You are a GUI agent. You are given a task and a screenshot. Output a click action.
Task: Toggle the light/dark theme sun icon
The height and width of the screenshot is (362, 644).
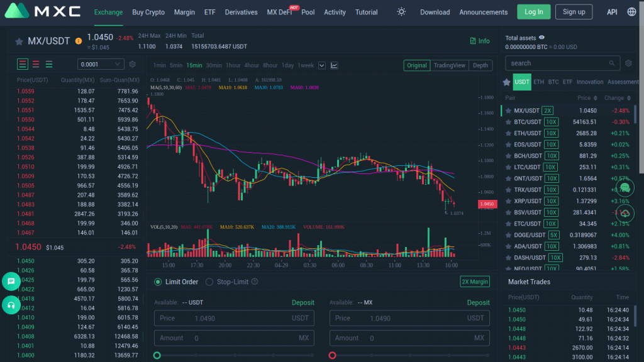pos(401,12)
